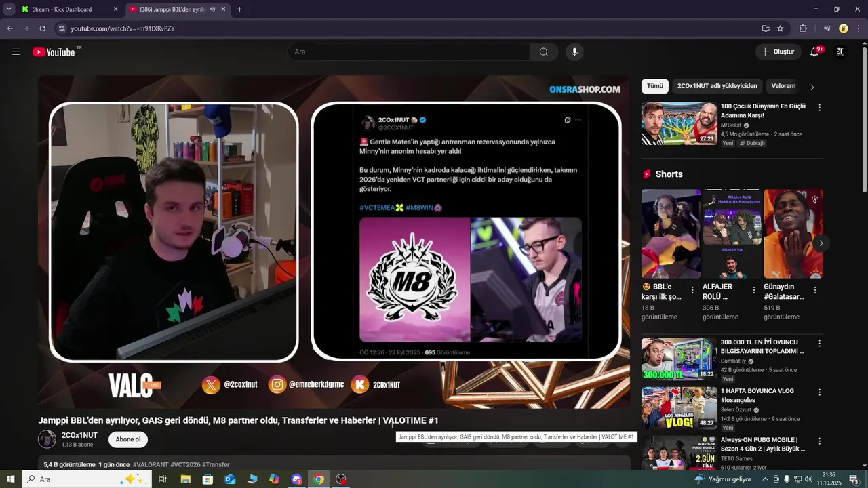The image size is (868, 488).
Task: Open Chrome profile avatar
Action: click(844, 28)
